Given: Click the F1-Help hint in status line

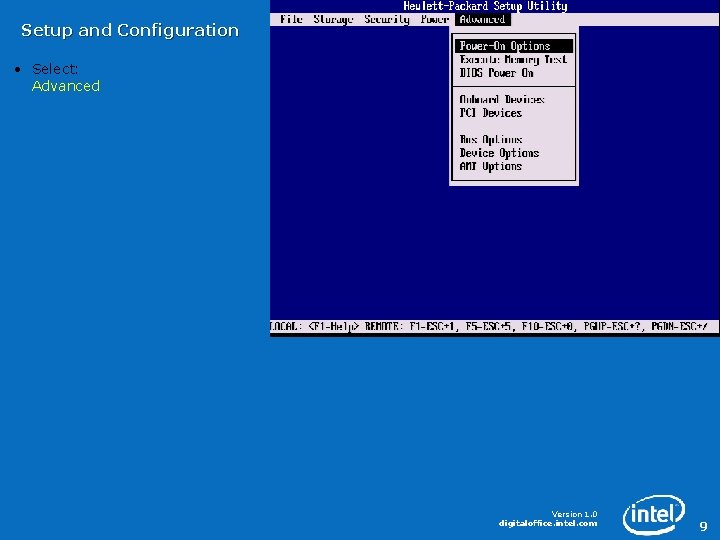Looking at the screenshot, I should tap(333, 326).
